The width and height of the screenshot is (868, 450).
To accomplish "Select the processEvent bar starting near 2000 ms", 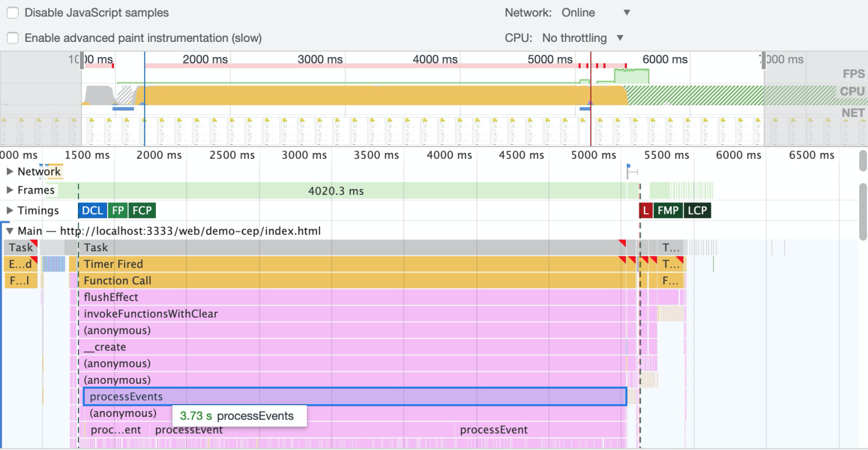I will click(302, 430).
